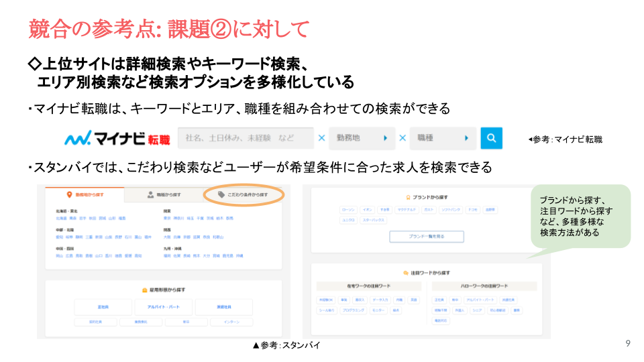Click the ドコモ brand chip
The image size is (644, 362).
pos(473,210)
